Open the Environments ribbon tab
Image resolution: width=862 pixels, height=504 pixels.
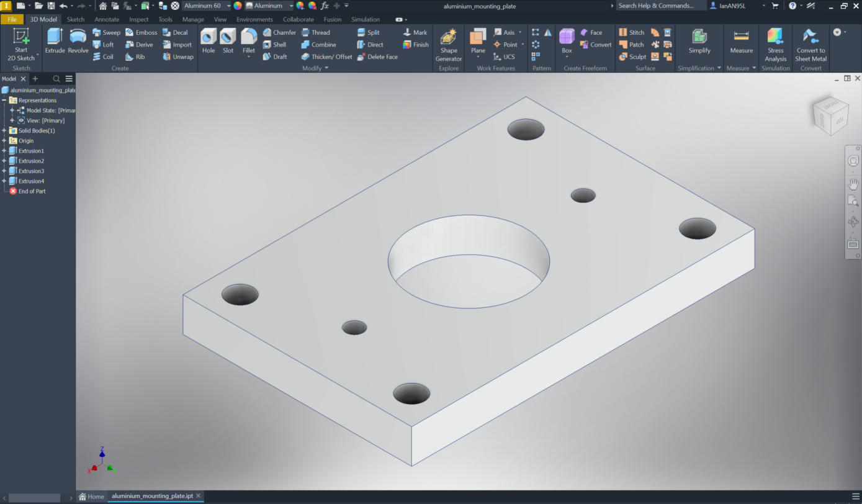click(254, 19)
